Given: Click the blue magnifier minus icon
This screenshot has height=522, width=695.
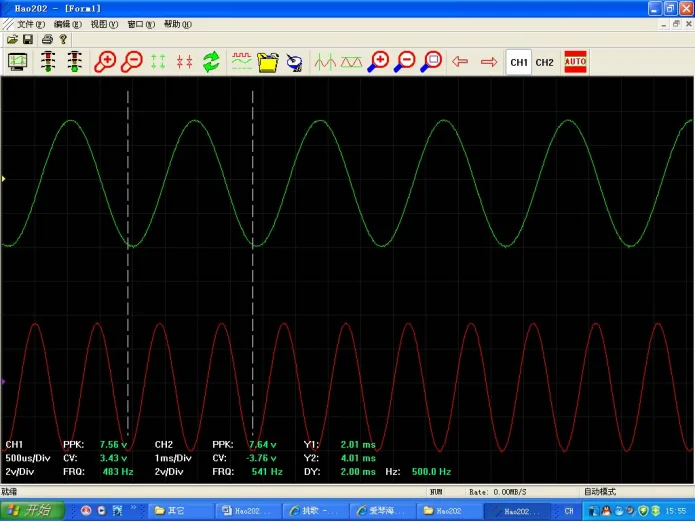Looking at the screenshot, I should point(405,62).
